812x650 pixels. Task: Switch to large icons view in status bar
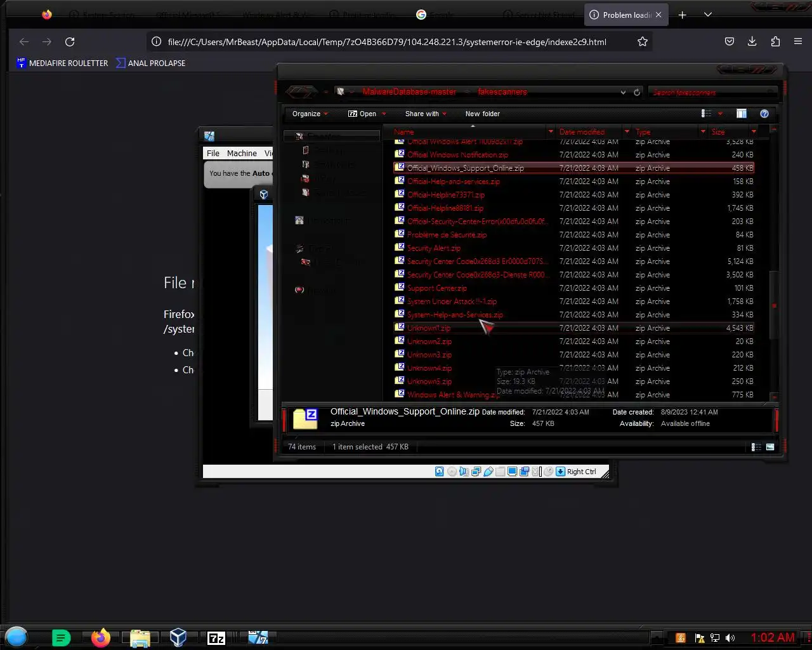(770, 447)
